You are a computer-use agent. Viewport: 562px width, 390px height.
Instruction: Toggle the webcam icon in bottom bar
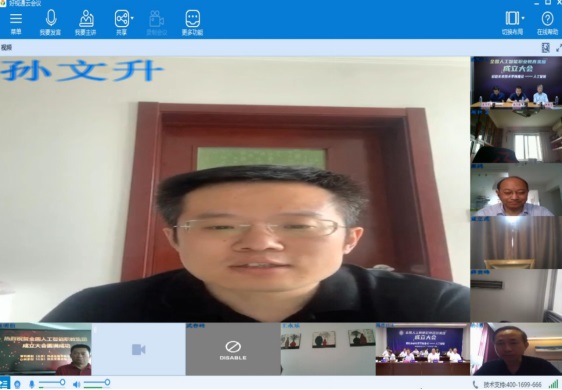pyautogui.click(x=17, y=385)
